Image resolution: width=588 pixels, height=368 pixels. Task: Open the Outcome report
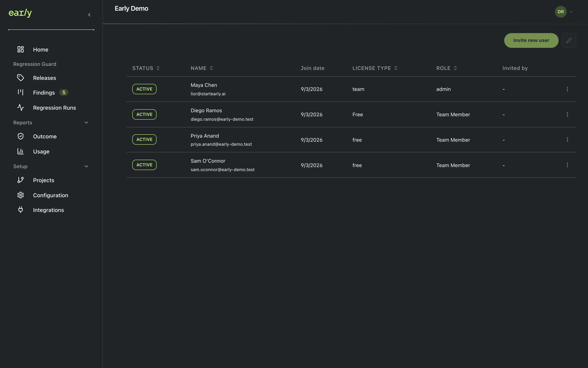pos(45,137)
